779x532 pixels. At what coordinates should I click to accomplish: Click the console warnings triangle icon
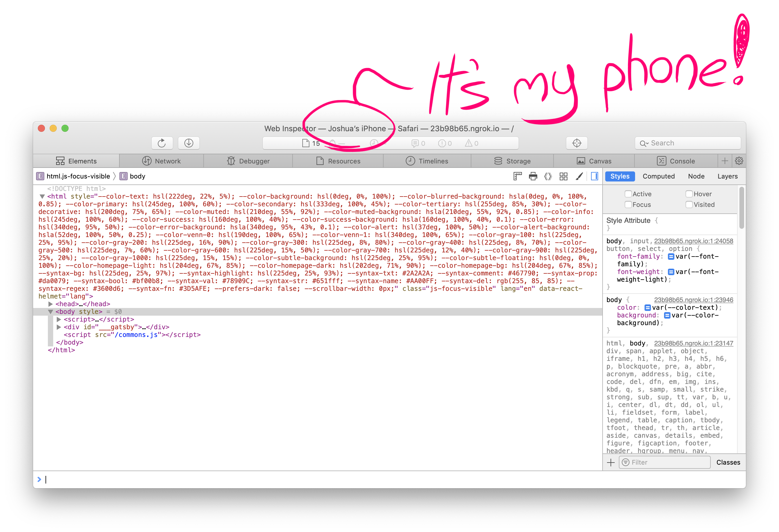click(x=469, y=143)
